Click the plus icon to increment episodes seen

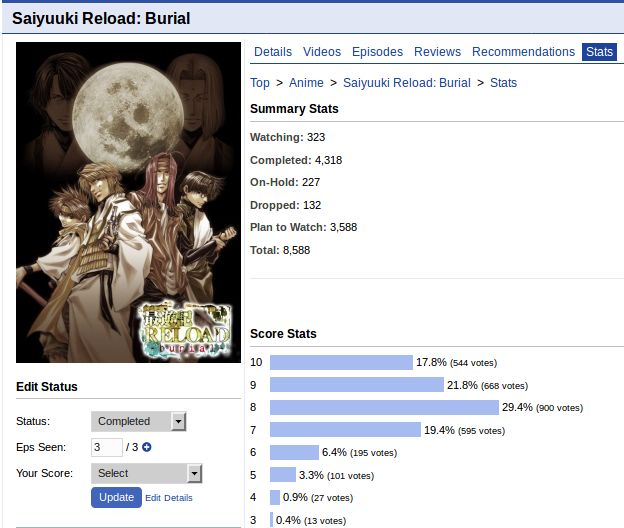pyautogui.click(x=147, y=447)
